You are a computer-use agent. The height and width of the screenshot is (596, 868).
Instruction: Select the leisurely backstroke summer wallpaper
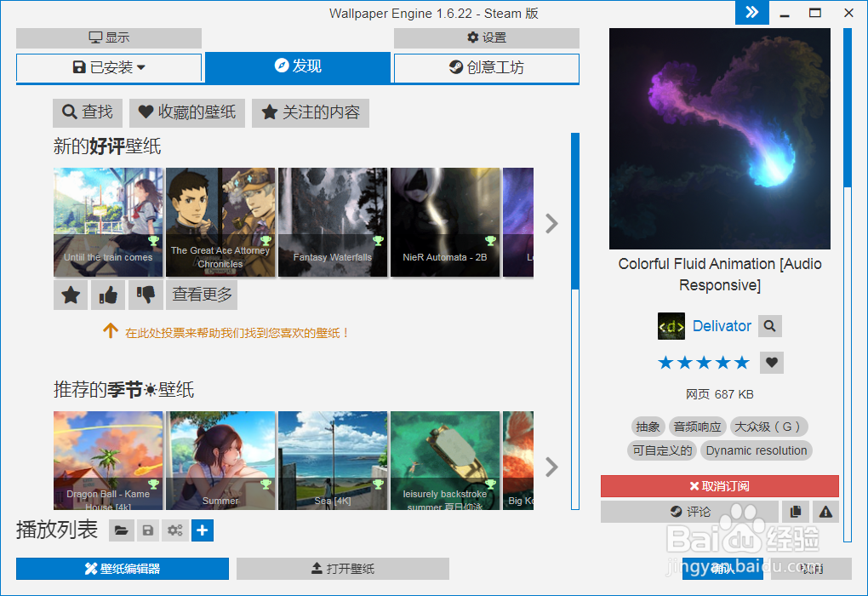(x=445, y=461)
